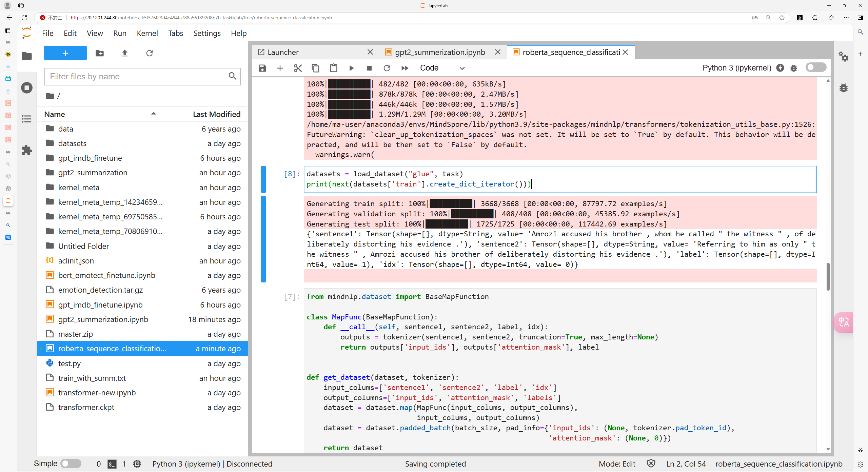Open the cell type Code dropdown
868x472 pixels.
click(x=442, y=68)
